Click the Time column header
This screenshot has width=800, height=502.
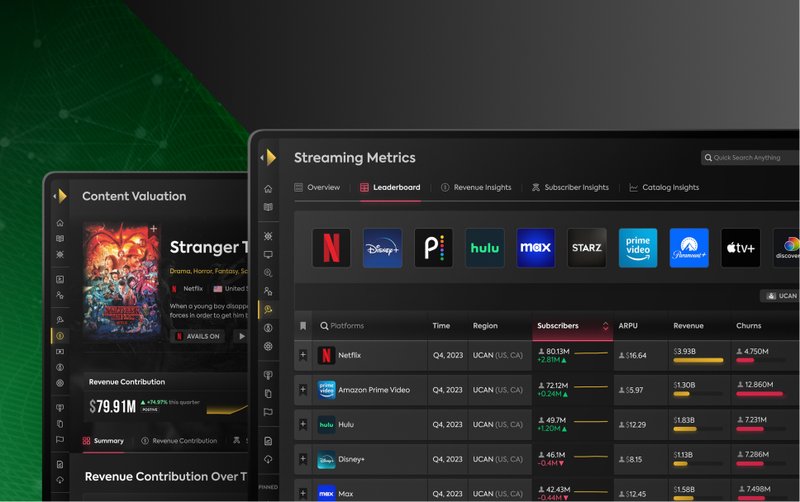pos(441,325)
